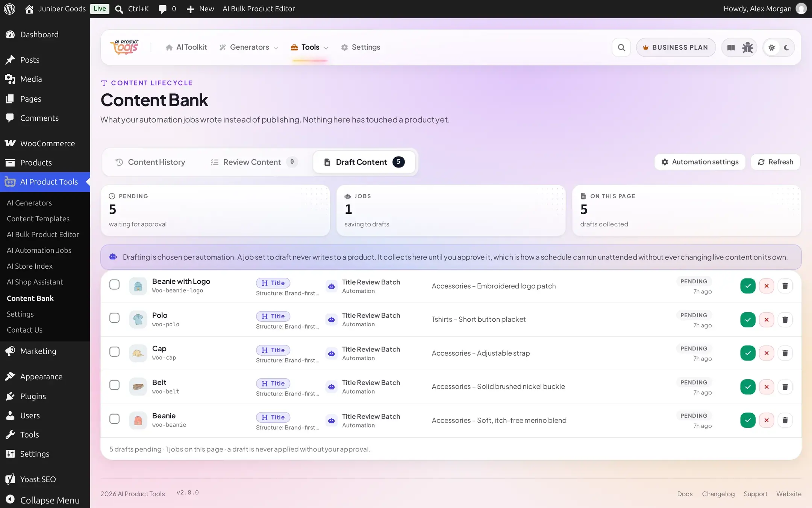The image size is (812, 508).
Task: Click Alex Morgan's avatar in admin bar
Action: coord(801,9)
